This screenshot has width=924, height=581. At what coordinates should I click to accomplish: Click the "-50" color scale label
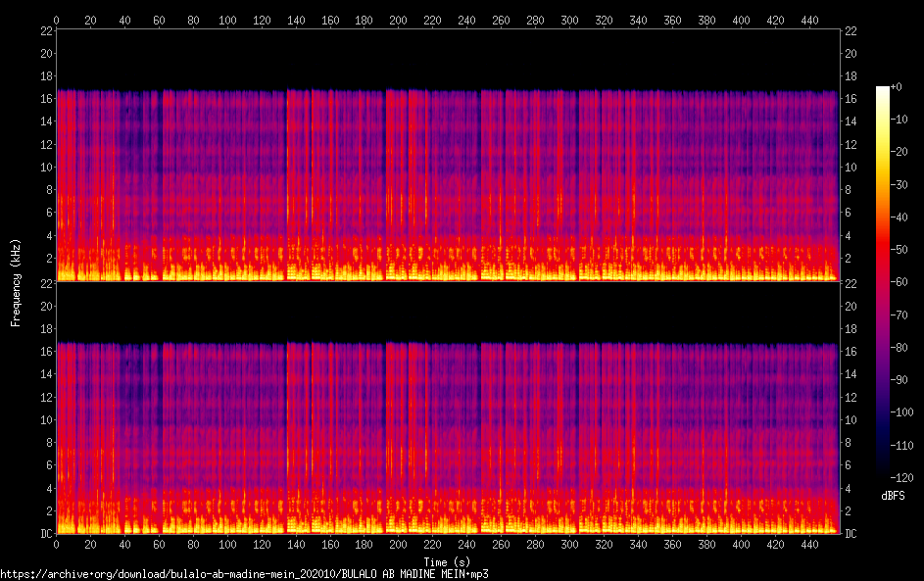tap(899, 249)
